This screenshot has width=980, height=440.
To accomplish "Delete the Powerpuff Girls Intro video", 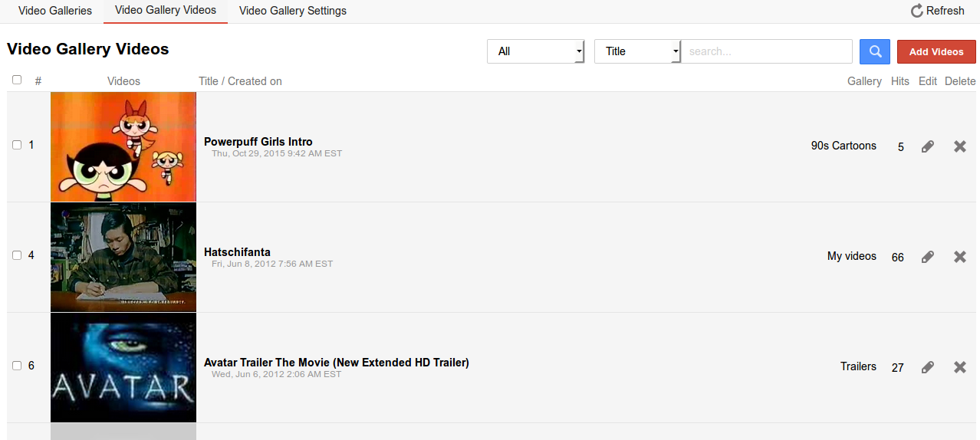I will click(959, 146).
